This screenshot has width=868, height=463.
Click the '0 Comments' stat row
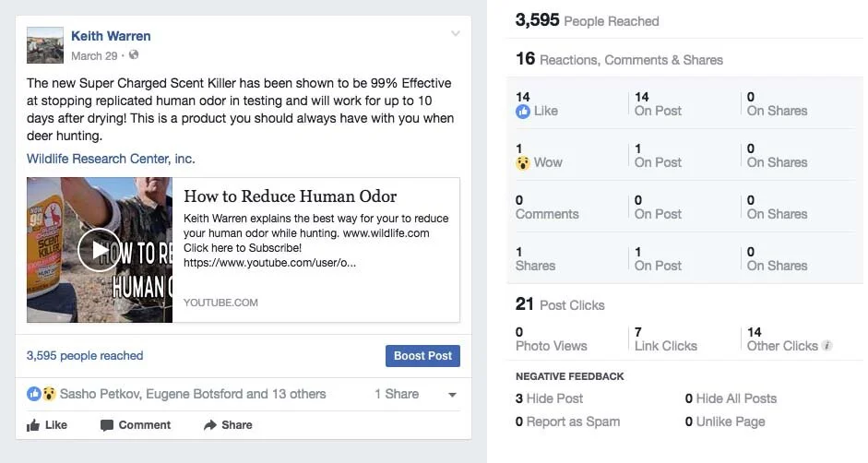pos(547,208)
